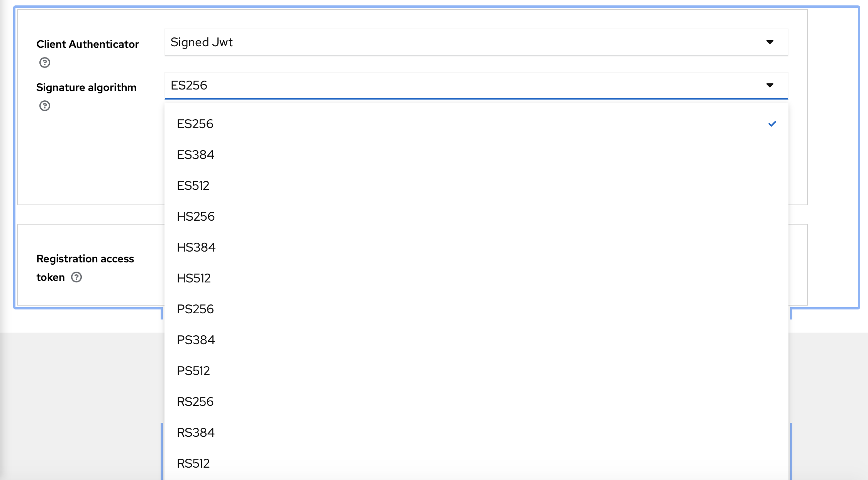Screen dimensions: 868x480
Task: Click the Client Authenticator label
Action: click(x=88, y=44)
